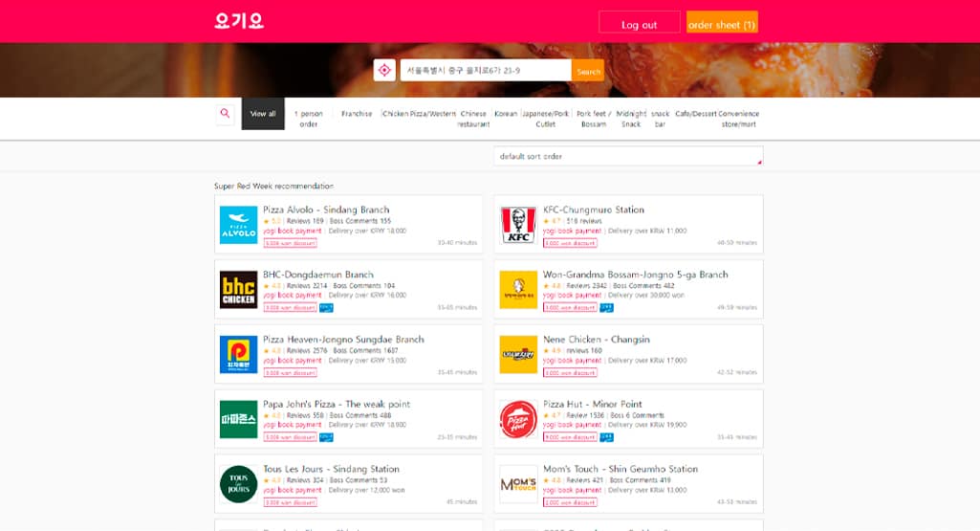Open BHC-Dongdaemun Branch restaurant title

[x=318, y=275]
